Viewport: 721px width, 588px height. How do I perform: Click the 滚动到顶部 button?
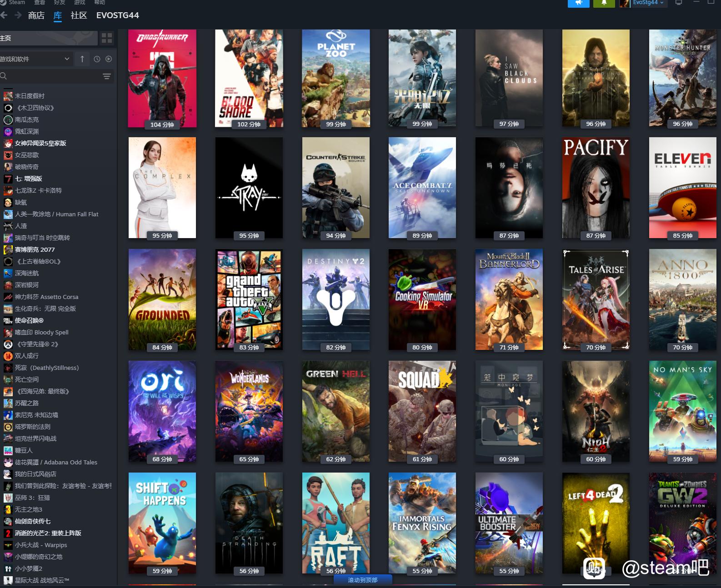pos(363,580)
